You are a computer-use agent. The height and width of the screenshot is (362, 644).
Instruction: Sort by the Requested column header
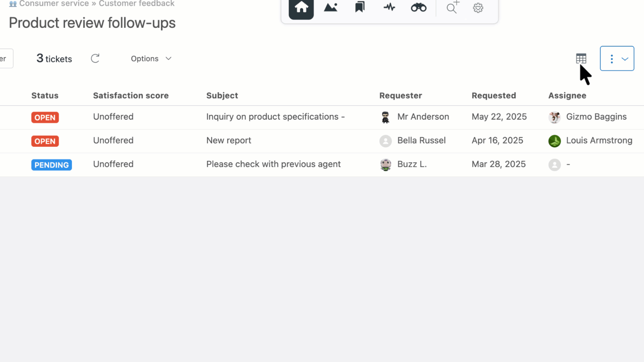click(x=494, y=96)
